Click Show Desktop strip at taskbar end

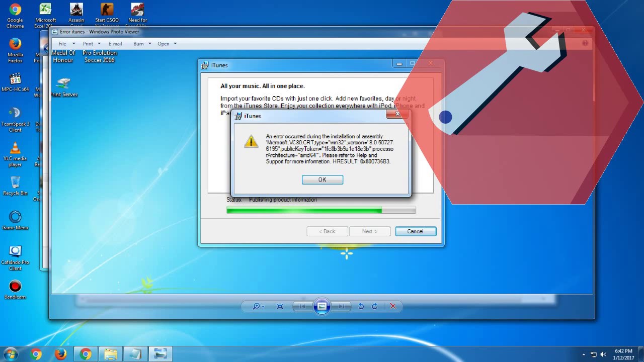point(641,354)
